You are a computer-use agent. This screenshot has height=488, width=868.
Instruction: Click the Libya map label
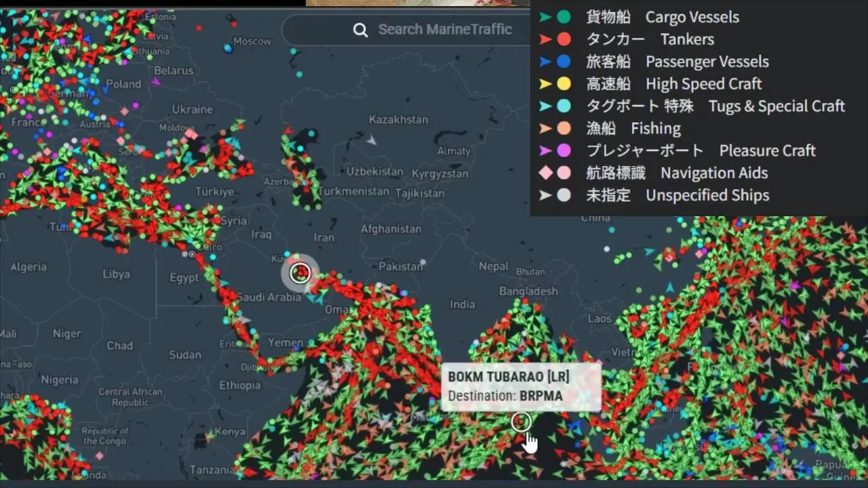click(x=116, y=274)
